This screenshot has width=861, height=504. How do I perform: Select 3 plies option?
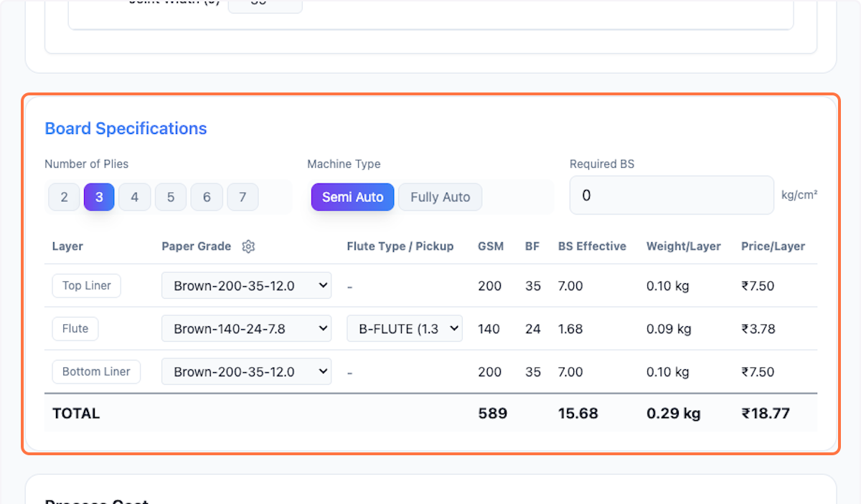(x=99, y=197)
